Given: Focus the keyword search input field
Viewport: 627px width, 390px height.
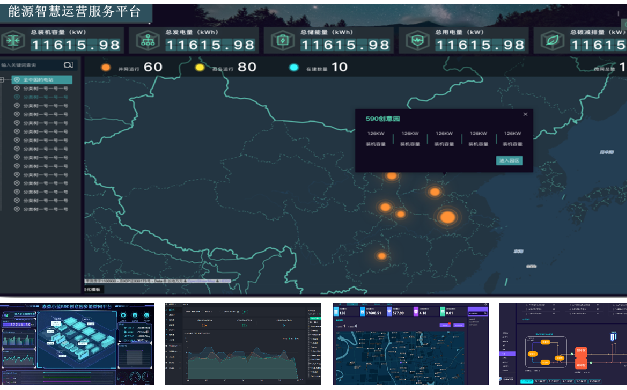Looking at the screenshot, I should 37,65.
